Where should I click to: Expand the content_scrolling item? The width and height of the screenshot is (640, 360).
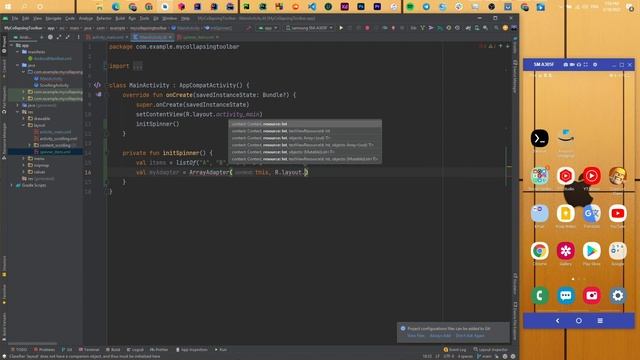click(x=29, y=145)
